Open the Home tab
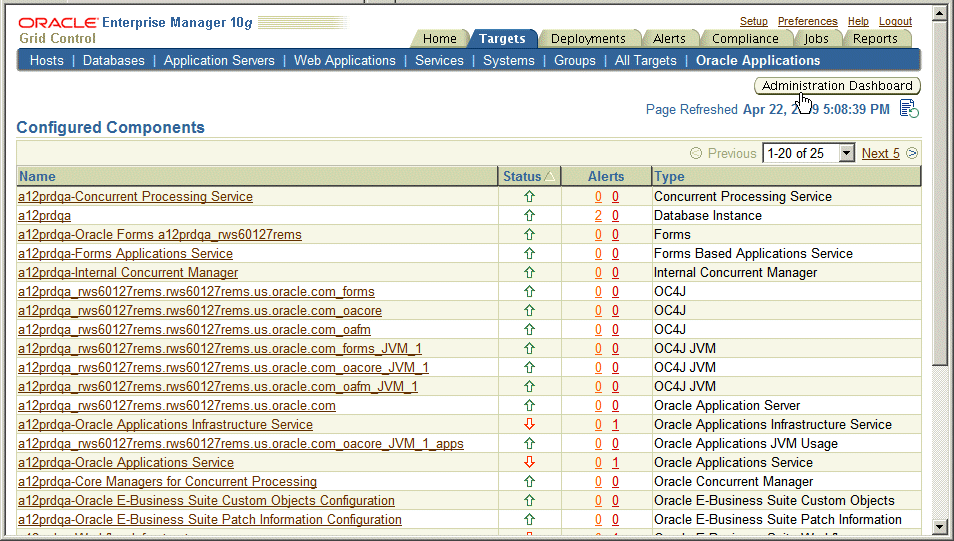This screenshot has height=541, width=954. 439,38
